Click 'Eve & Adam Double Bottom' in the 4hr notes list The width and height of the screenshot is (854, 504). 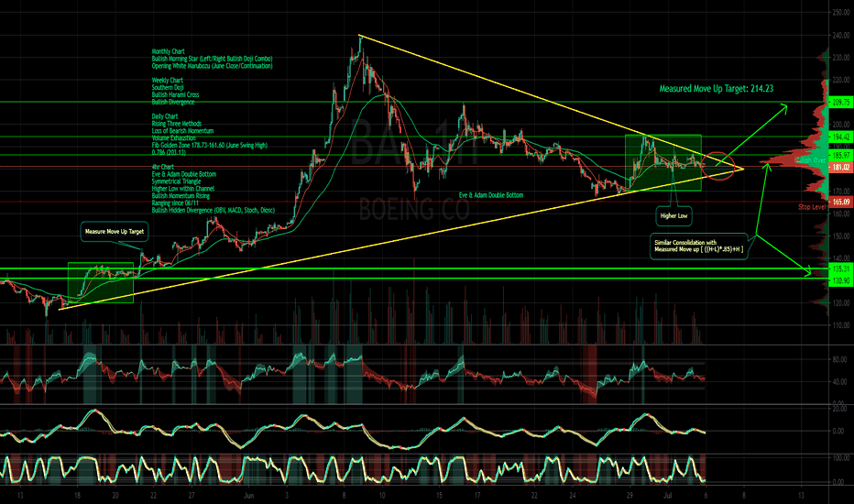184,174
